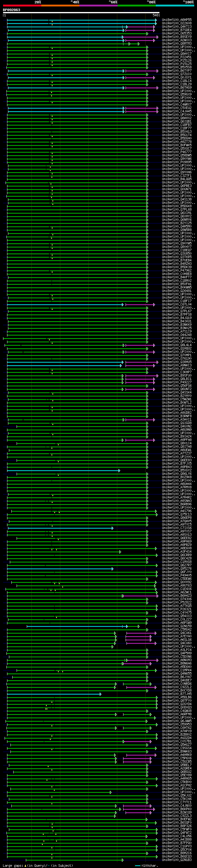Select the UniRef100_B6TYP7 label
This screenshot has height=868, width=197.
point(177,71)
